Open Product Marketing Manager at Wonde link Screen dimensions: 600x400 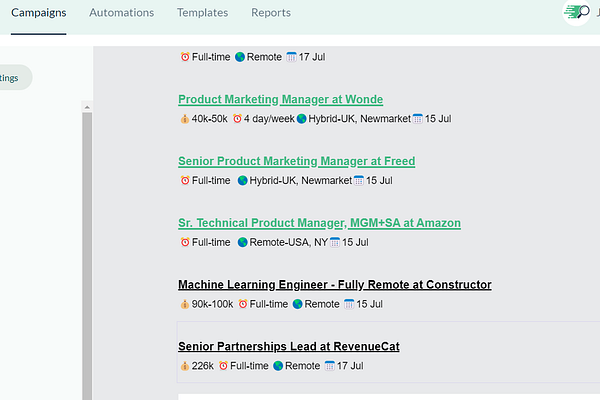[280, 100]
